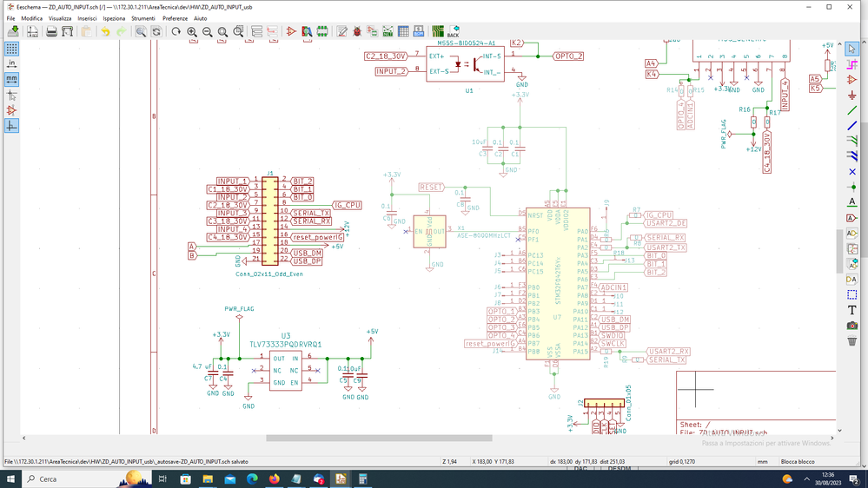868x488 pixels.
Task: Toggle show hidden pins button
Action: 11,111
